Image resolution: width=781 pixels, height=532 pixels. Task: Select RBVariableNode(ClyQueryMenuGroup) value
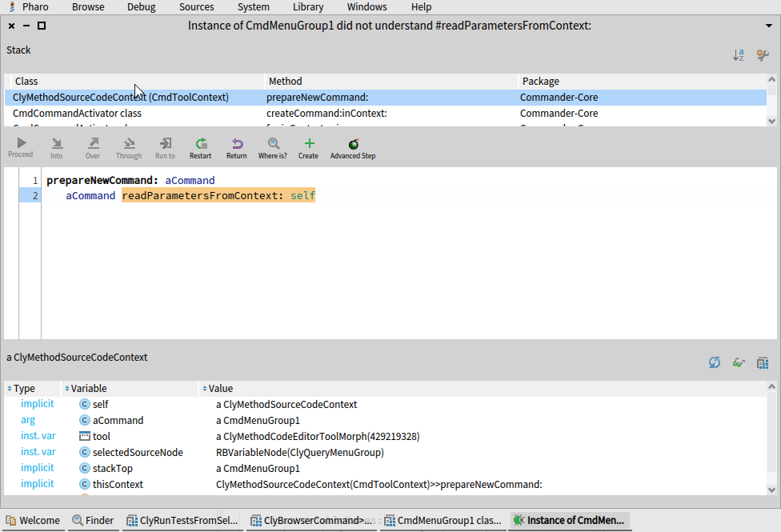tap(300, 452)
